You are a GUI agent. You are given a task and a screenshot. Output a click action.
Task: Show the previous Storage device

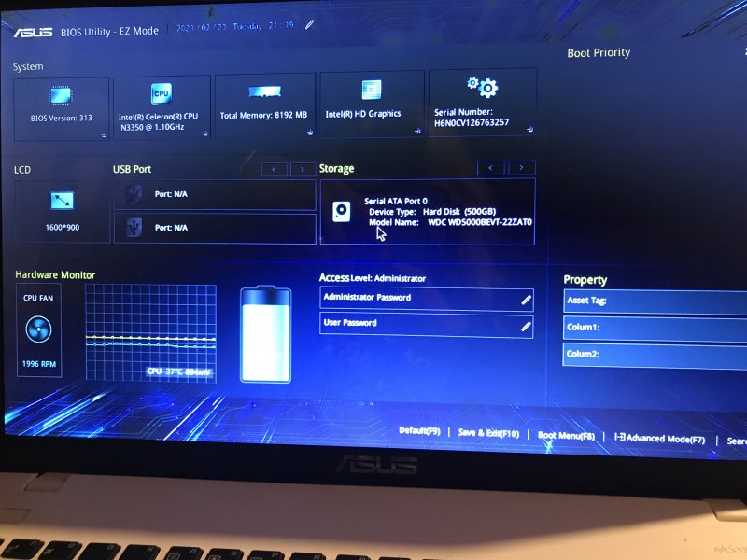click(x=491, y=168)
